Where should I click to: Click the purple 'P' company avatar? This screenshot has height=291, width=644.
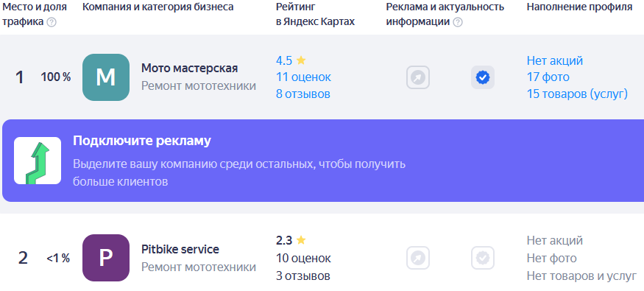click(106, 258)
